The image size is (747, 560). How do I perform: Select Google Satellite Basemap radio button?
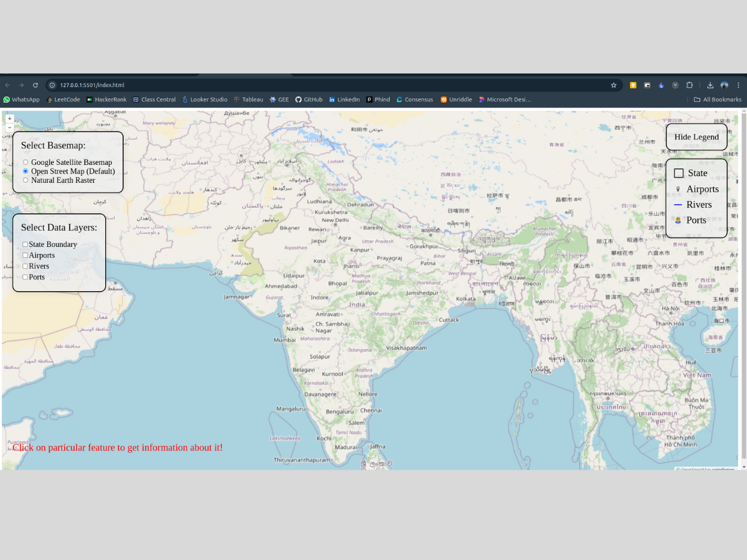(x=26, y=162)
